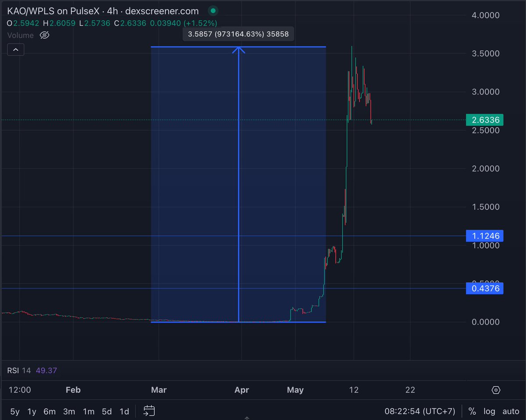526x420 pixels.
Task: Expand the hidden drawing toolbar arrow at bottom
Action: (247, 417)
